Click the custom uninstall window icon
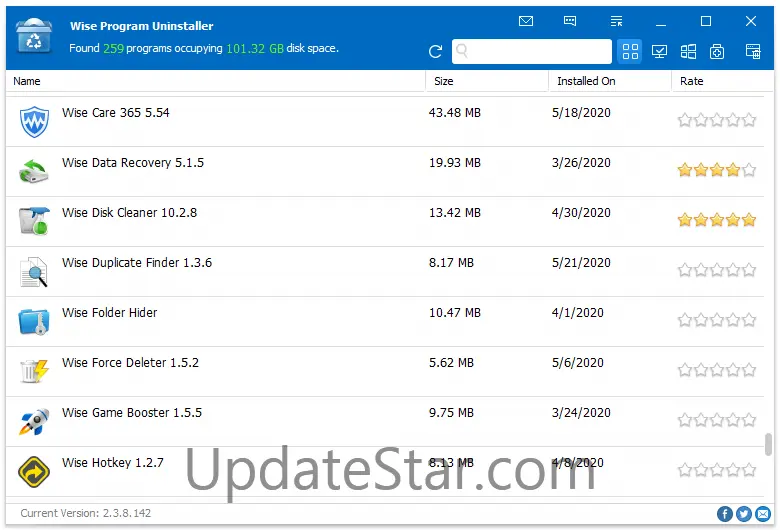The width and height of the screenshot is (780, 530). pos(753,51)
